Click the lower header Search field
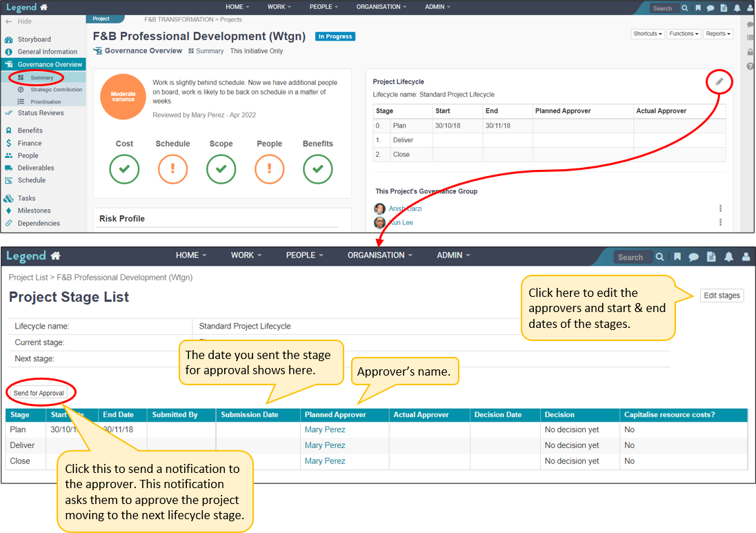The height and width of the screenshot is (533, 756). 632,258
